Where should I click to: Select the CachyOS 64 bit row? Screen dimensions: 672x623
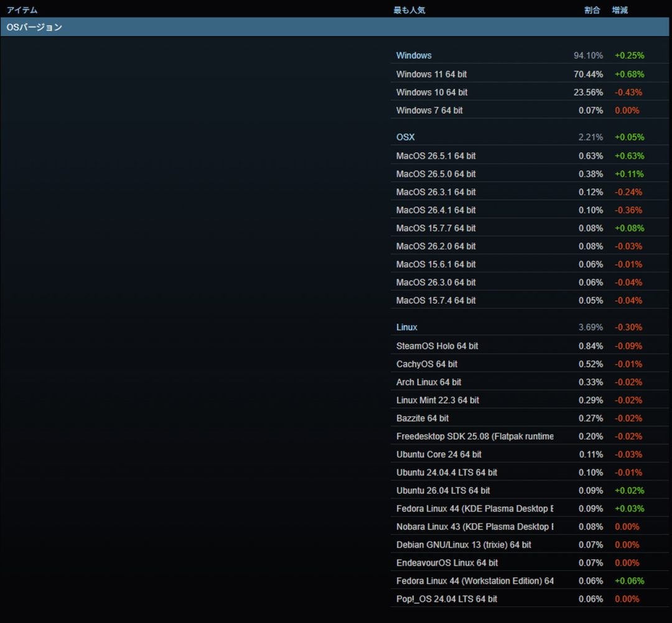(530, 364)
